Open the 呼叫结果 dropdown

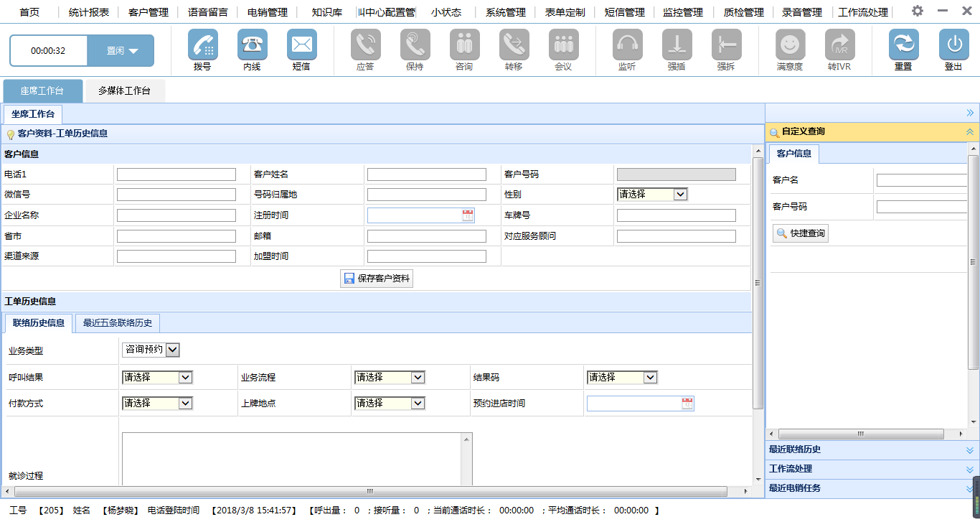coord(157,377)
